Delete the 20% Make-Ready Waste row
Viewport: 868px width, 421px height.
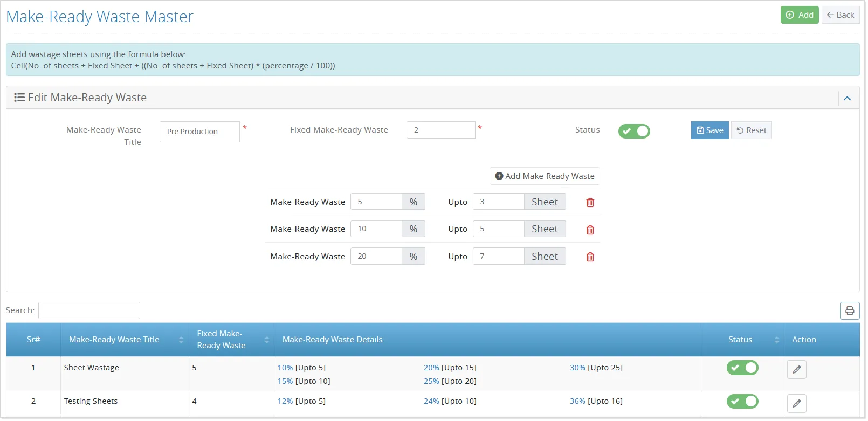(x=590, y=257)
